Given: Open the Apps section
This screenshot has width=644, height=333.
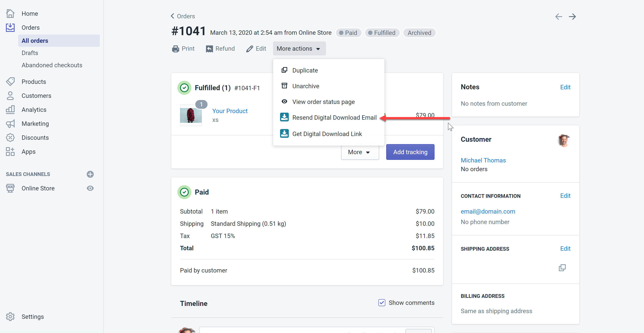Looking at the screenshot, I should coord(28,151).
